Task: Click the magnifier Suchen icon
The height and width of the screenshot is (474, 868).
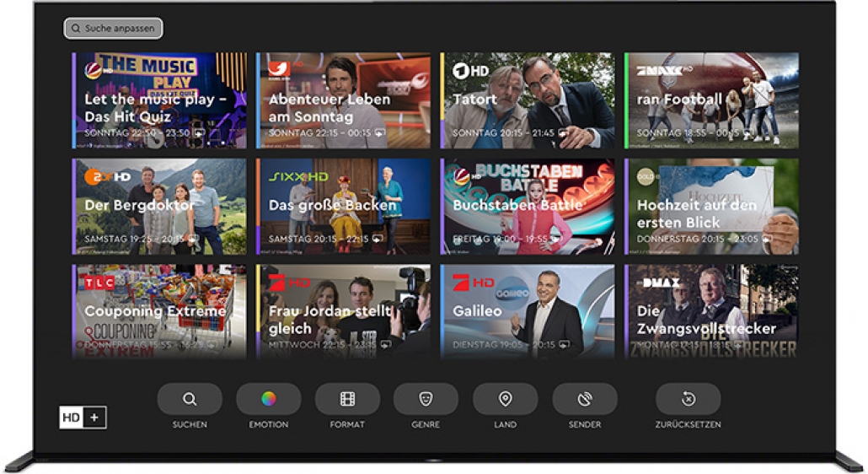Action: [190, 399]
